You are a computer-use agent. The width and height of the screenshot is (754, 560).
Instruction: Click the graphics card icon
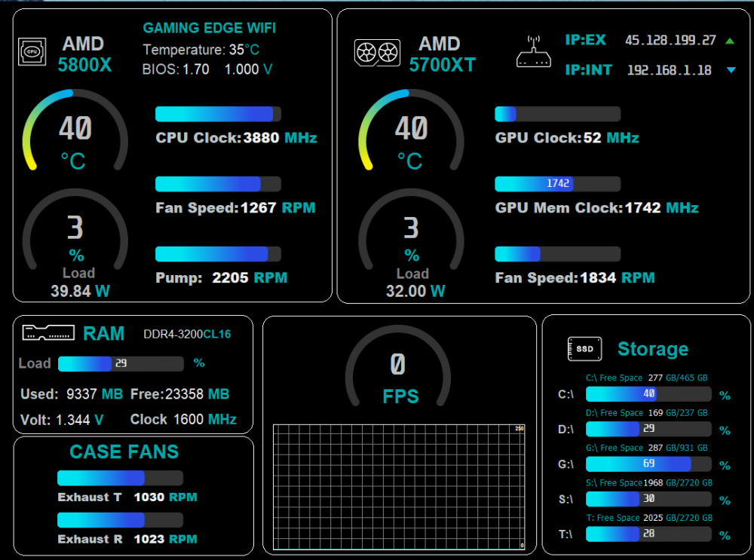coord(377,53)
